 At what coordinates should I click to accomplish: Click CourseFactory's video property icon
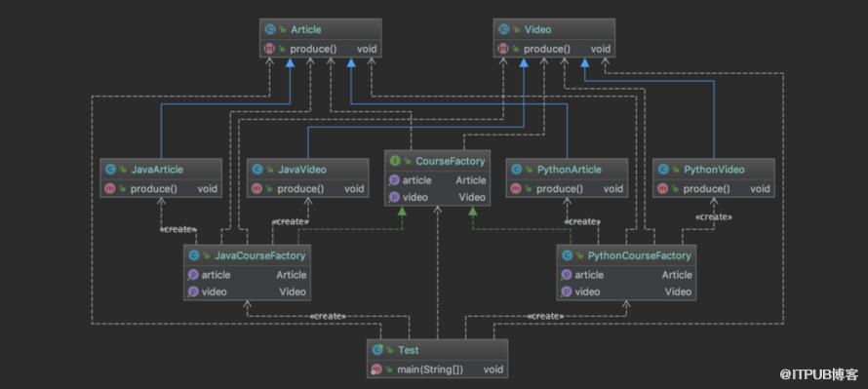394,197
